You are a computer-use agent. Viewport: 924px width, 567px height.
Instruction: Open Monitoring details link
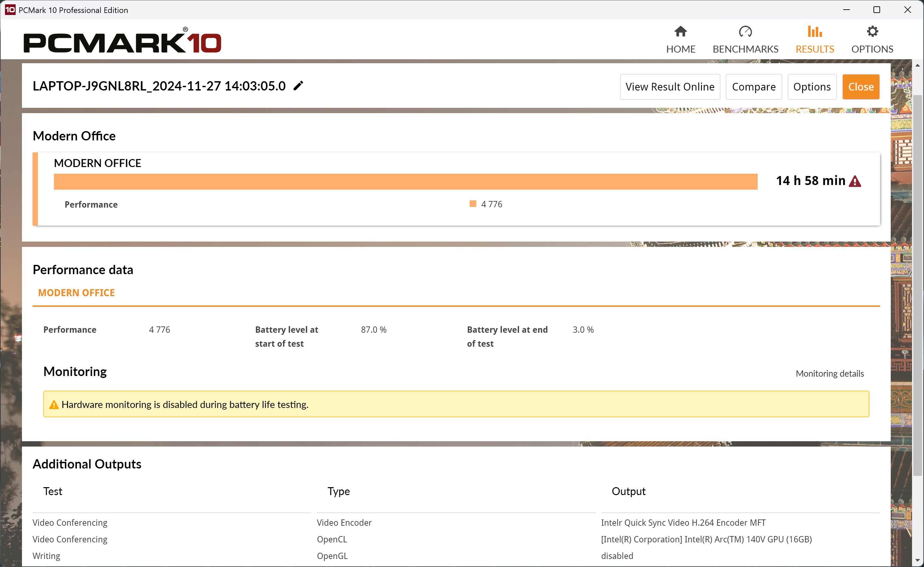(830, 373)
